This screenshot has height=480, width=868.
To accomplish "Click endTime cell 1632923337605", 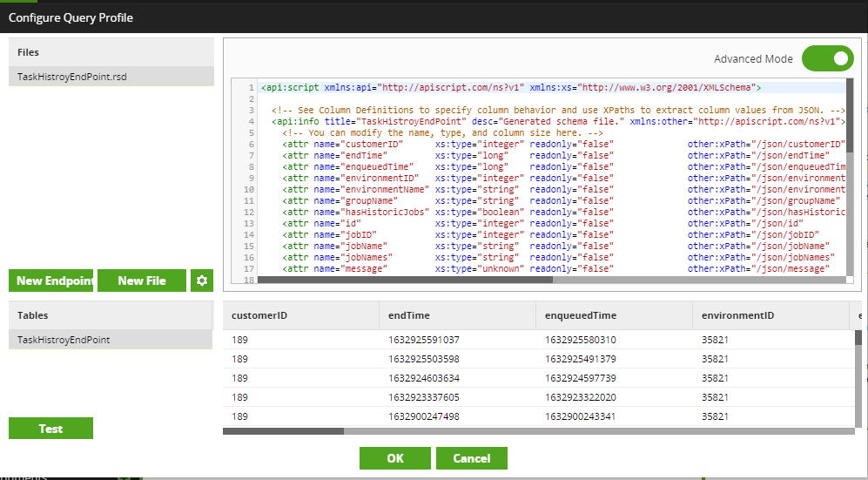I will pyautogui.click(x=424, y=397).
